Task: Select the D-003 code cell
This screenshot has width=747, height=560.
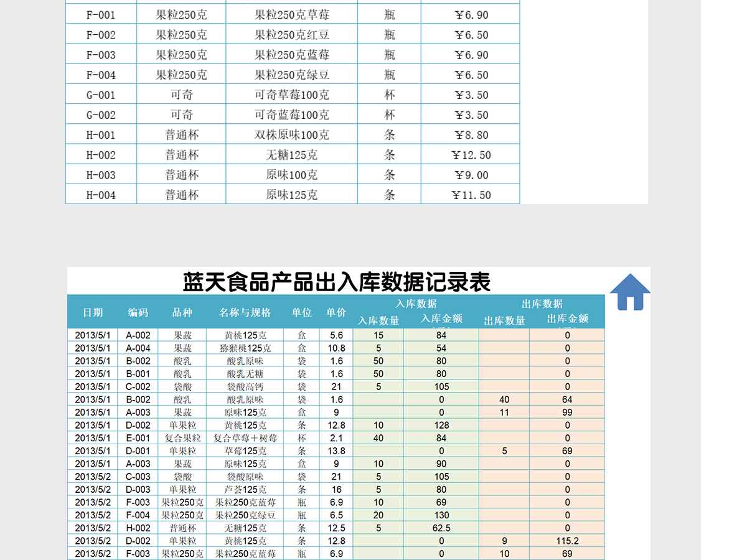Action: [x=138, y=490]
